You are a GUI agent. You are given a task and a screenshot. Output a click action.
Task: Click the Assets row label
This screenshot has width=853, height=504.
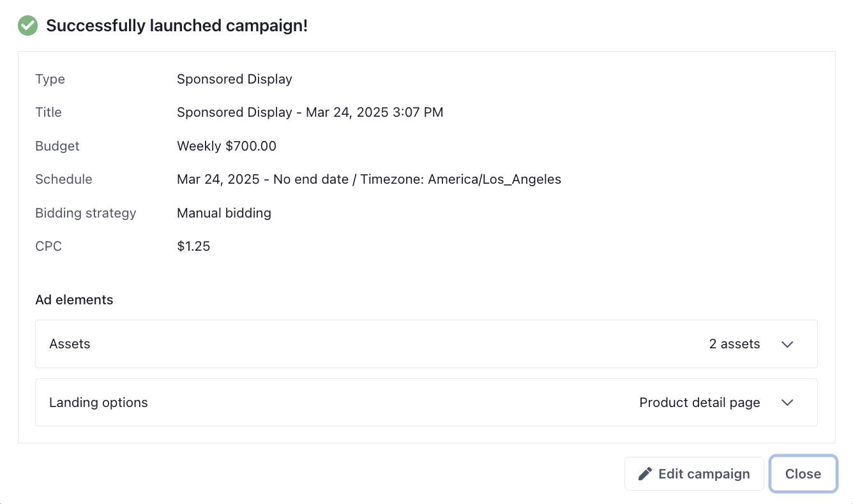[x=70, y=344]
